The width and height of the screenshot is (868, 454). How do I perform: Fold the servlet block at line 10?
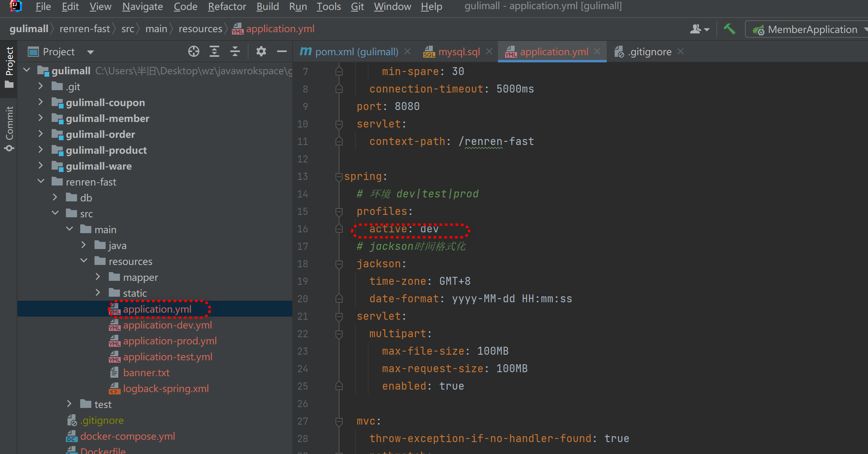[339, 124]
